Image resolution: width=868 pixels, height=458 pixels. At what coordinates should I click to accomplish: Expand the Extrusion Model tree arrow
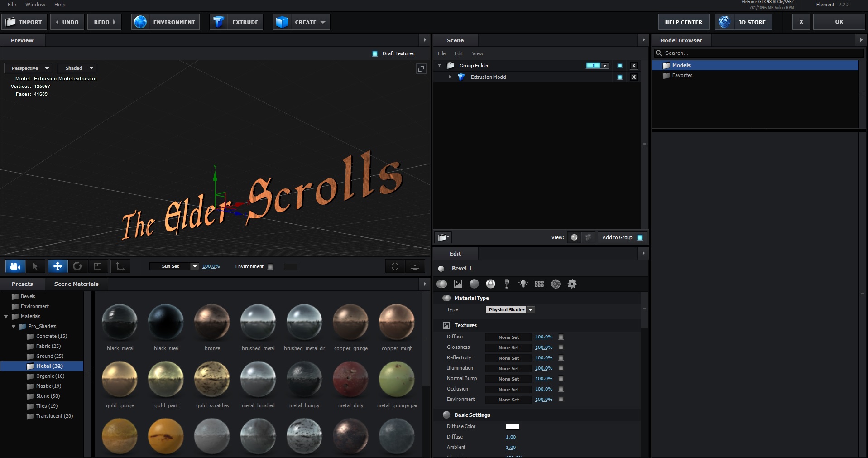(x=450, y=77)
